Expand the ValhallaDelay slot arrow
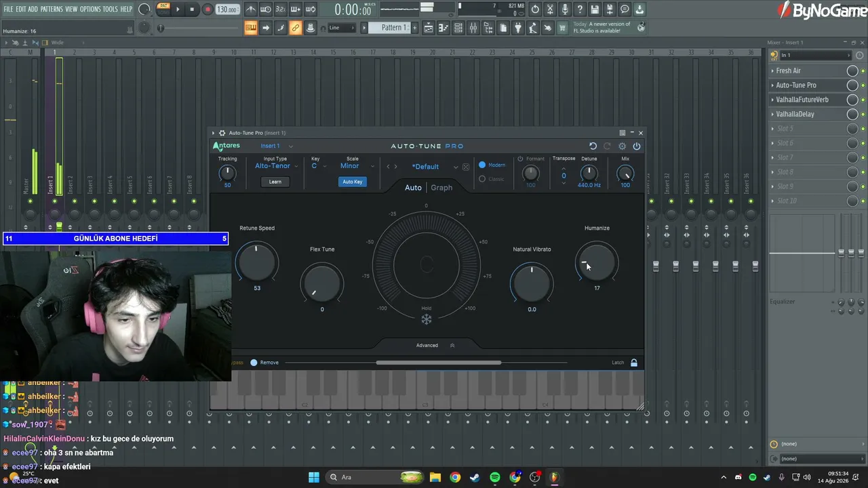868x488 pixels. [x=772, y=115]
